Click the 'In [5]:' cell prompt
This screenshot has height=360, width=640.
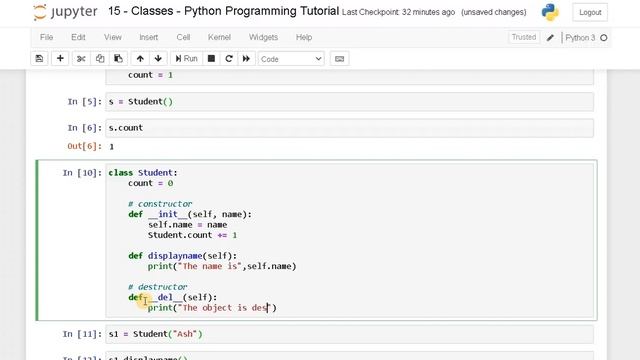pos(84,102)
